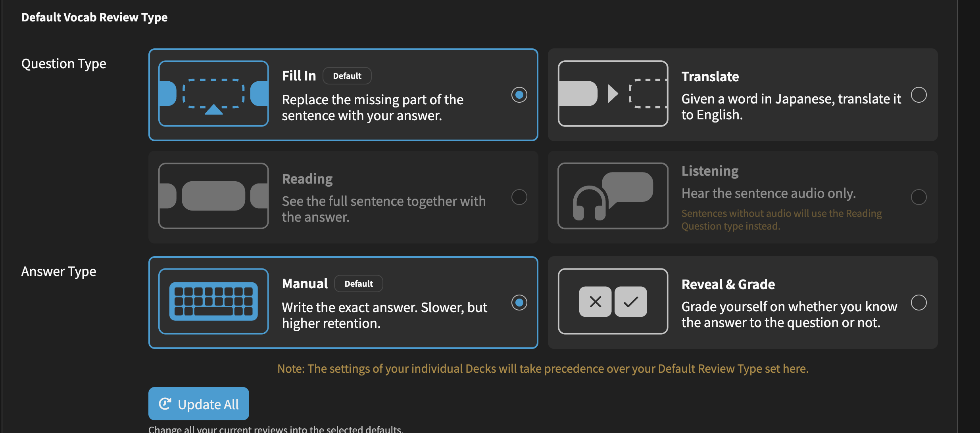Image resolution: width=980 pixels, height=433 pixels.
Task: Click the Listening option description text
Action: pyautogui.click(x=768, y=193)
